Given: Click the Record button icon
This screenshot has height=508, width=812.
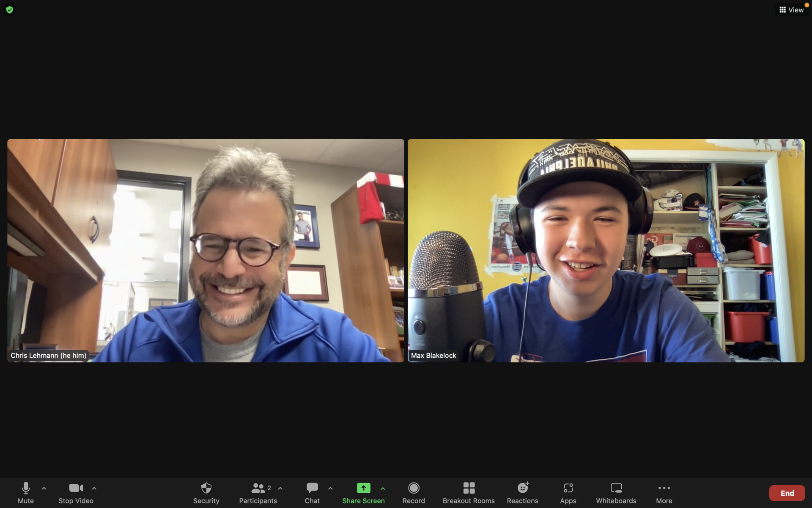Looking at the screenshot, I should click(414, 488).
